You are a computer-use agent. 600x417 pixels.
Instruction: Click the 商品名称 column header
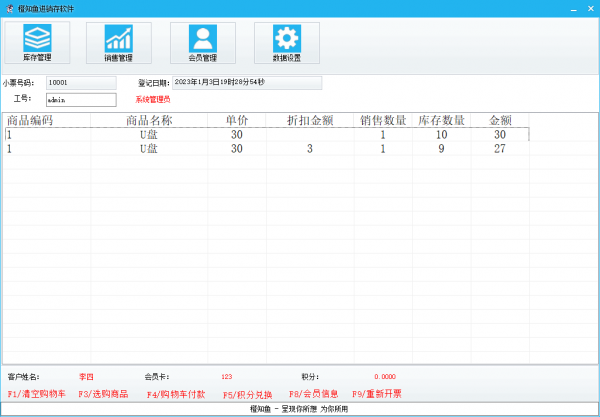coord(148,120)
